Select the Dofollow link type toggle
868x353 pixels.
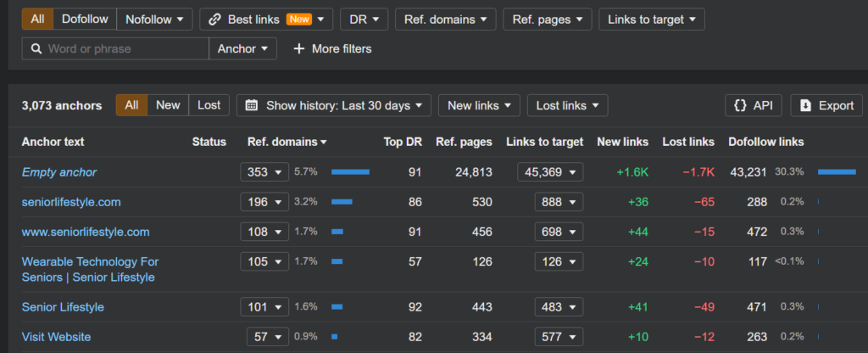point(84,19)
